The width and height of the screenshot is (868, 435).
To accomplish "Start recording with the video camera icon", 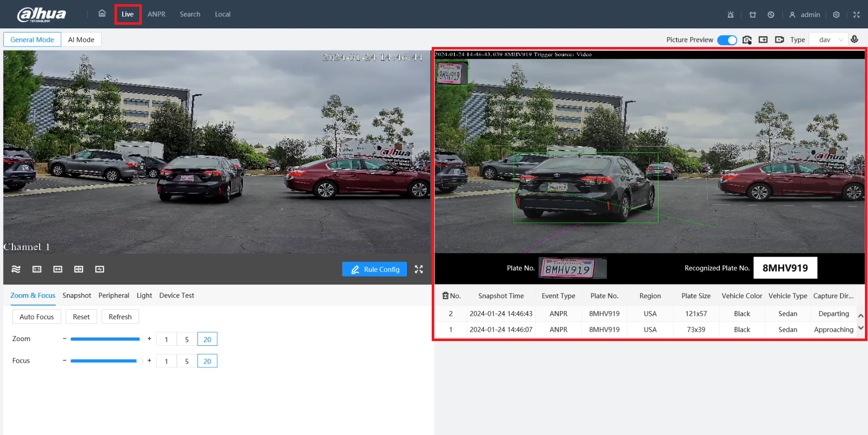I will coord(779,40).
